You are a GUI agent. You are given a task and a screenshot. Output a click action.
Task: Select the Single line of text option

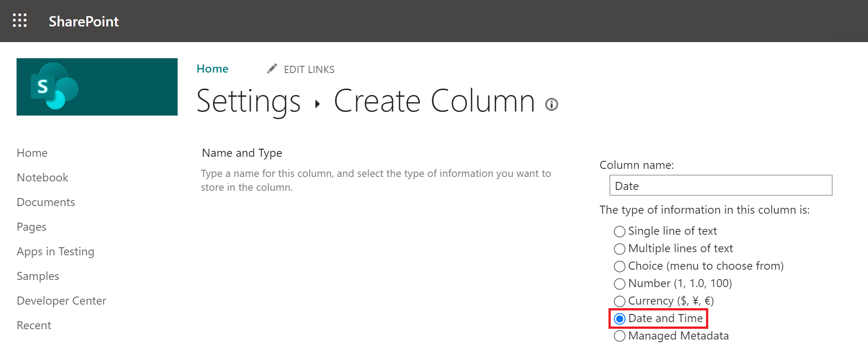(620, 232)
